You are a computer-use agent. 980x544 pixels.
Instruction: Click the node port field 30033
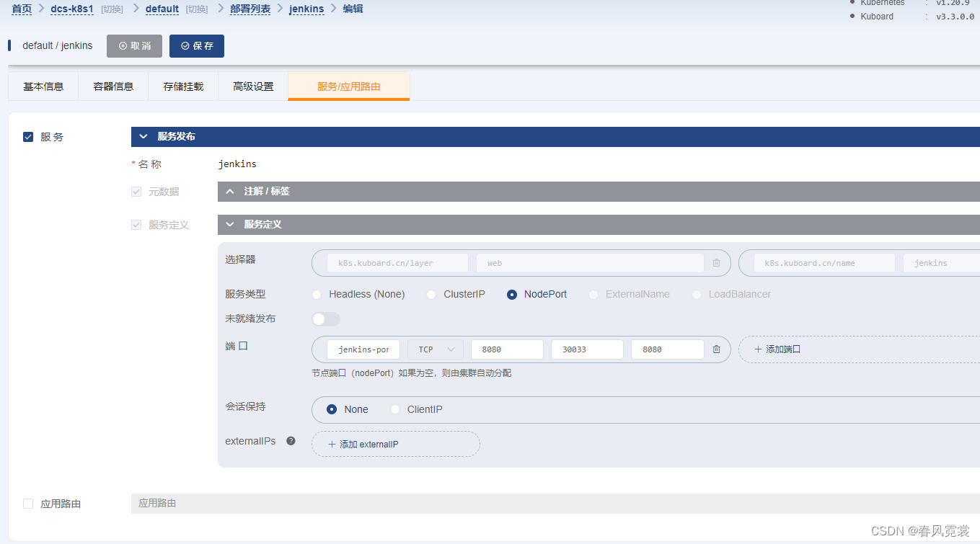[587, 349]
